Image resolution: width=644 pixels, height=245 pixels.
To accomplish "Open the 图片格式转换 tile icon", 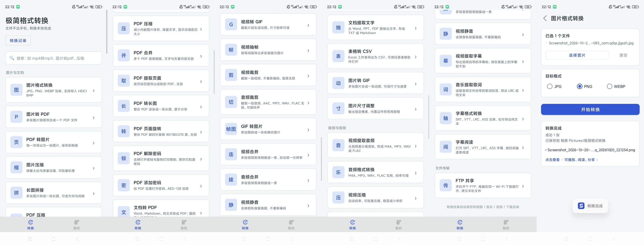I will tap(16, 90).
